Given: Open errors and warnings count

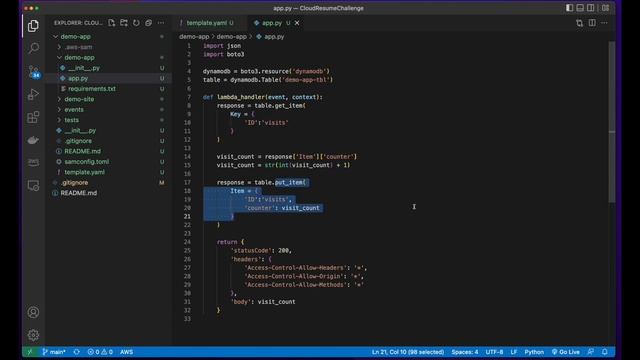Looking at the screenshot, I should 100,352.
